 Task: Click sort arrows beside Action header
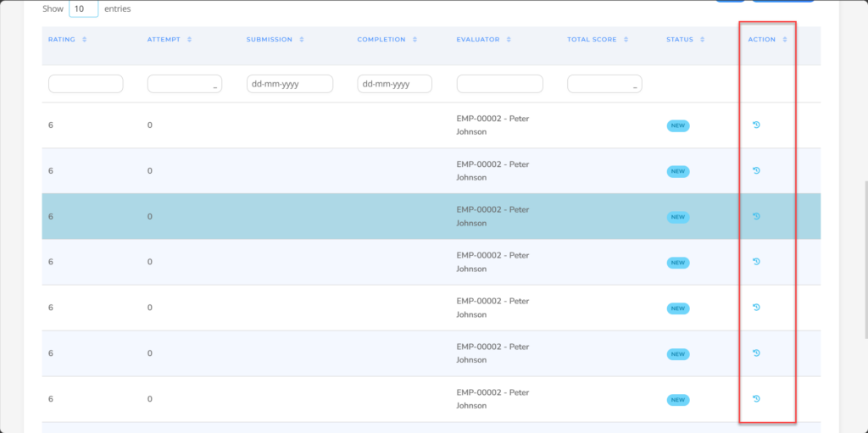785,39
